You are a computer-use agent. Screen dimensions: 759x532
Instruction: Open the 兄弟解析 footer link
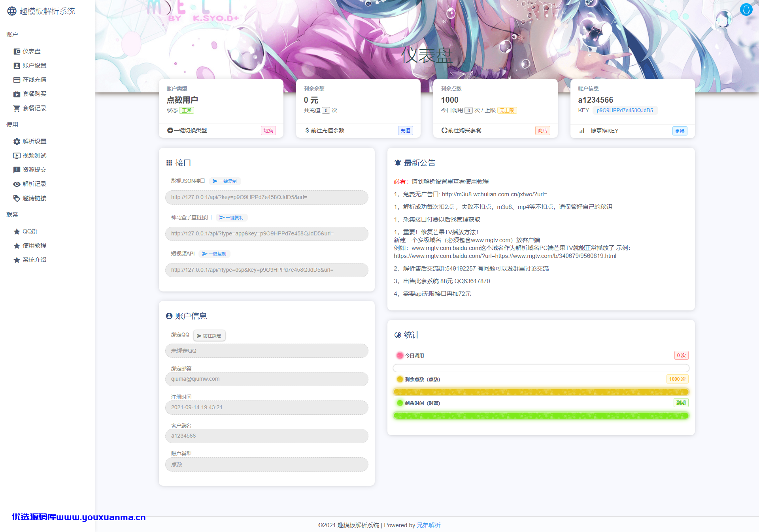click(429, 525)
